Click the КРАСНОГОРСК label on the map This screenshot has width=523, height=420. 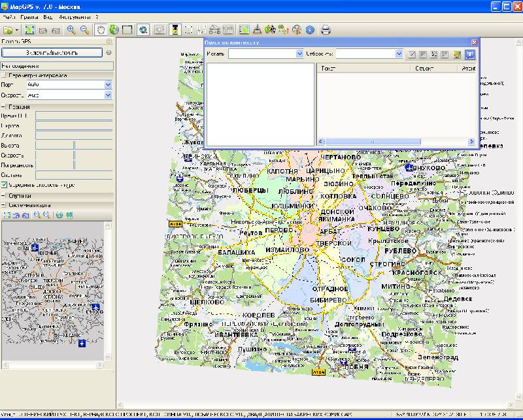coord(417,272)
